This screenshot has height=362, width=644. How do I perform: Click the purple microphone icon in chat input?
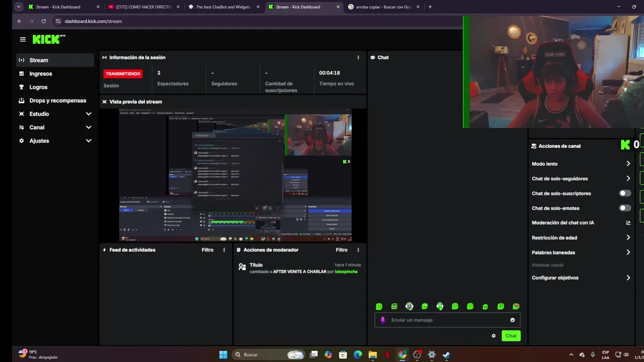coord(383,320)
